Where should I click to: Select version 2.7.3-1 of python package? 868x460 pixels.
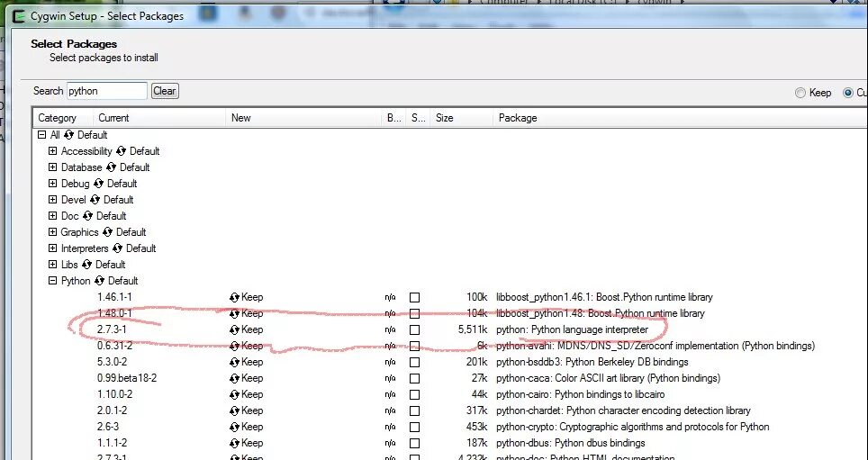click(112, 329)
